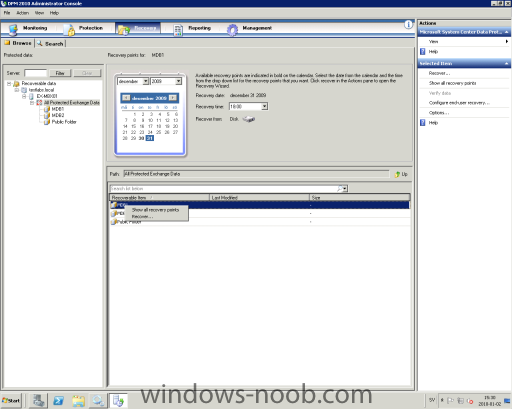Click the Help icon under Options
Screen dimensions: 512x409
[x=423, y=123]
